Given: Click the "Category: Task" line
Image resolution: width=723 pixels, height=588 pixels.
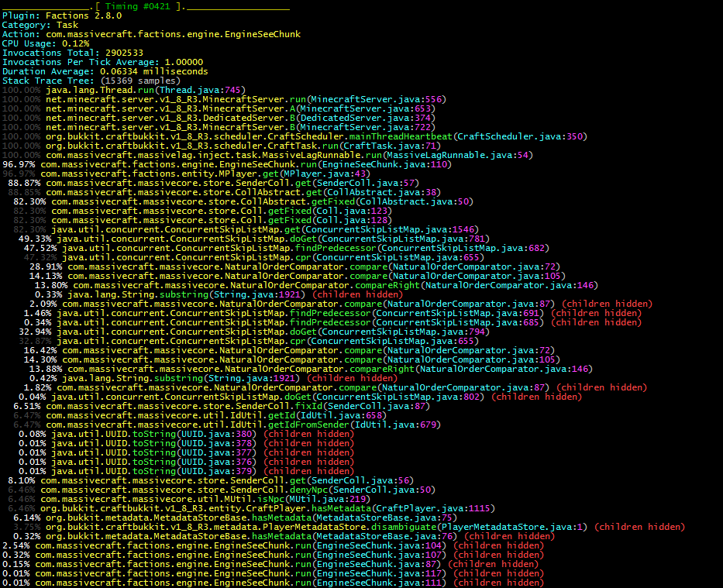Looking at the screenshot, I should click(40, 25).
